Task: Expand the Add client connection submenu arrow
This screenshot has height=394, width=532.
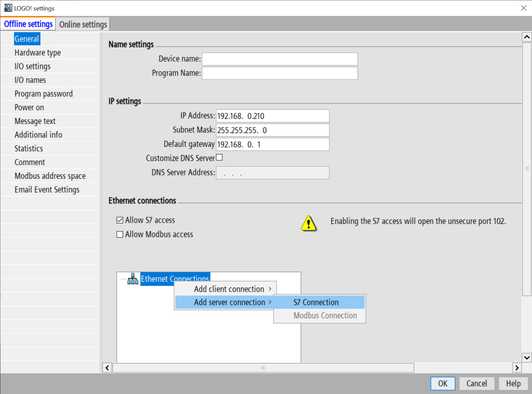Action: point(270,289)
